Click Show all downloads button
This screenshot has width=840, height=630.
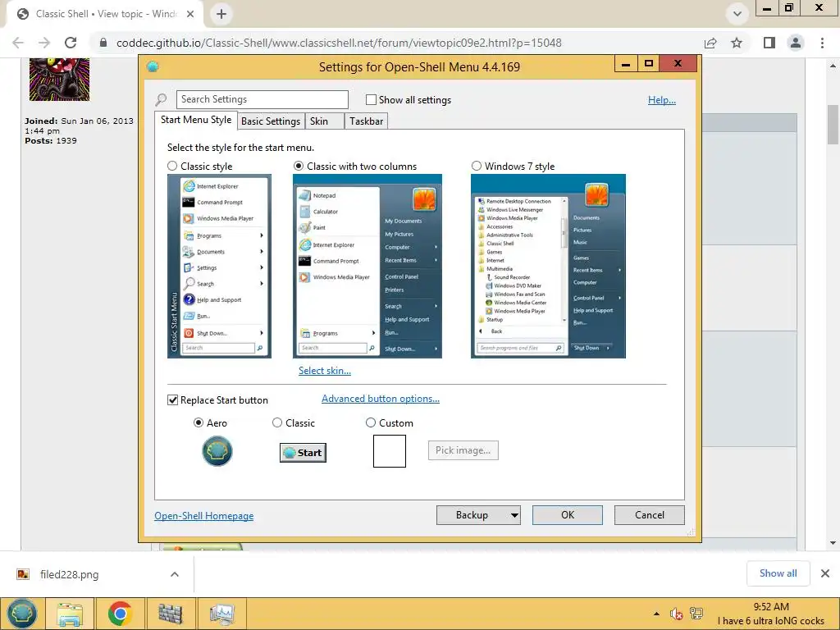(778, 573)
